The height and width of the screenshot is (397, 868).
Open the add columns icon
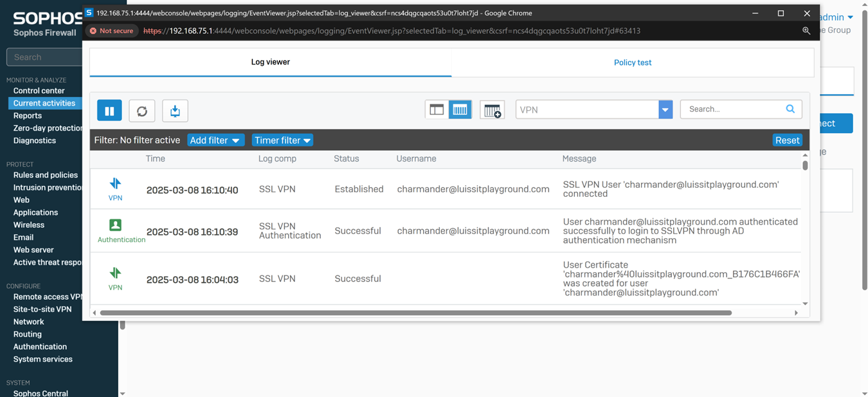[x=493, y=110]
